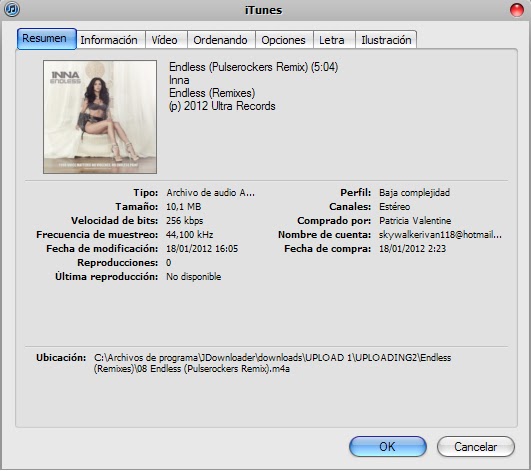Click the Inna Endless album artwork

(100, 117)
